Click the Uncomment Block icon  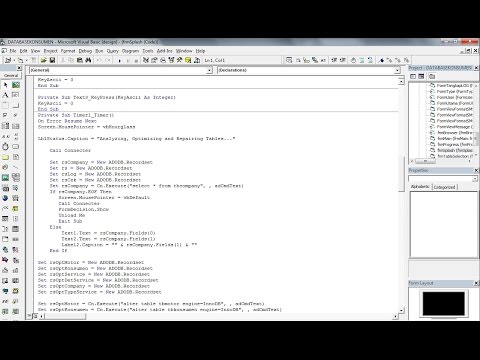(370, 60)
